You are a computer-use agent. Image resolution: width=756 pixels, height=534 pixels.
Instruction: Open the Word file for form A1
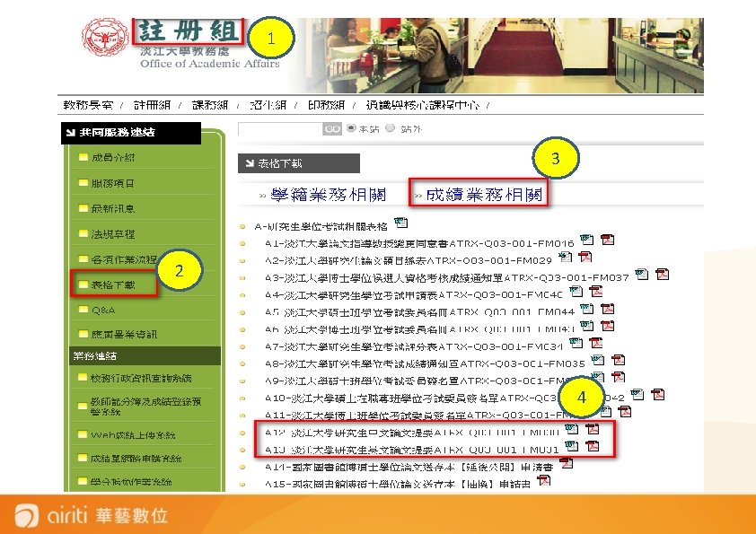[x=586, y=240]
